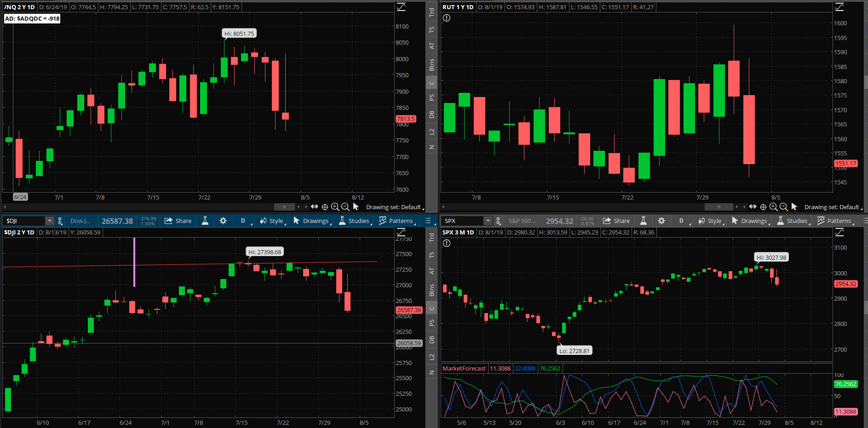
Task: Click the warning icon on the SPX chart
Action: click(x=446, y=243)
